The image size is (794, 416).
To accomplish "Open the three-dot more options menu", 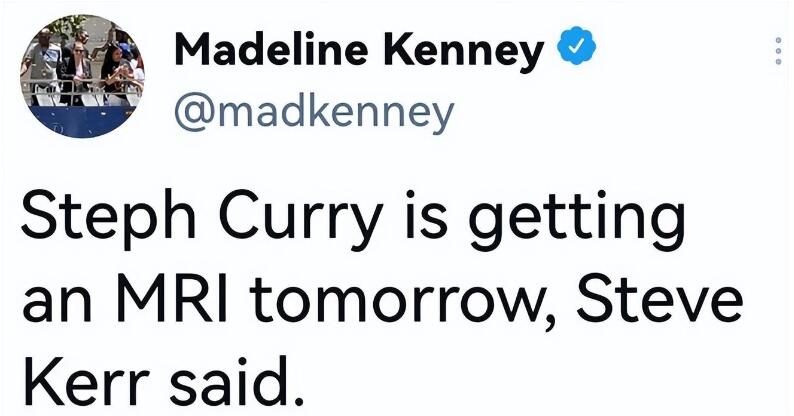I will (776, 52).
